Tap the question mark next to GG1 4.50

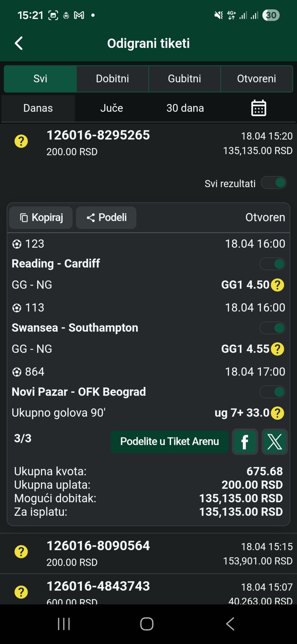pyautogui.click(x=278, y=285)
